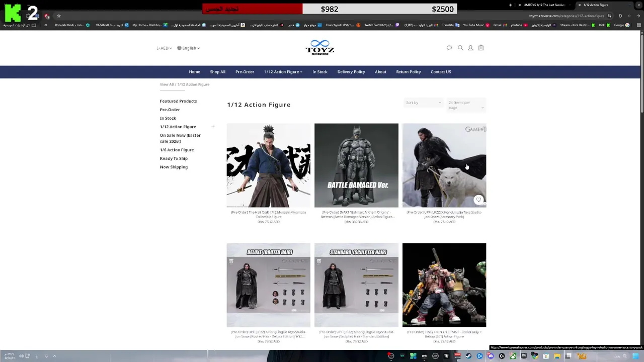Viewport: 644px width, 362px height.
Task: Switch to the LIMTOYS 1/12 The Last Survivor tab
Action: (544, 5)
